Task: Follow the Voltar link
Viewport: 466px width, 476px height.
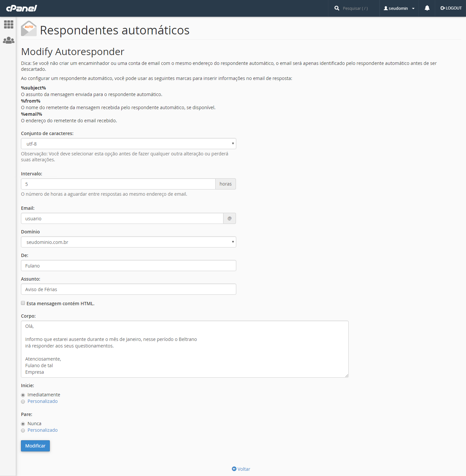Action: pyautogui.click(x=243, y=469)
